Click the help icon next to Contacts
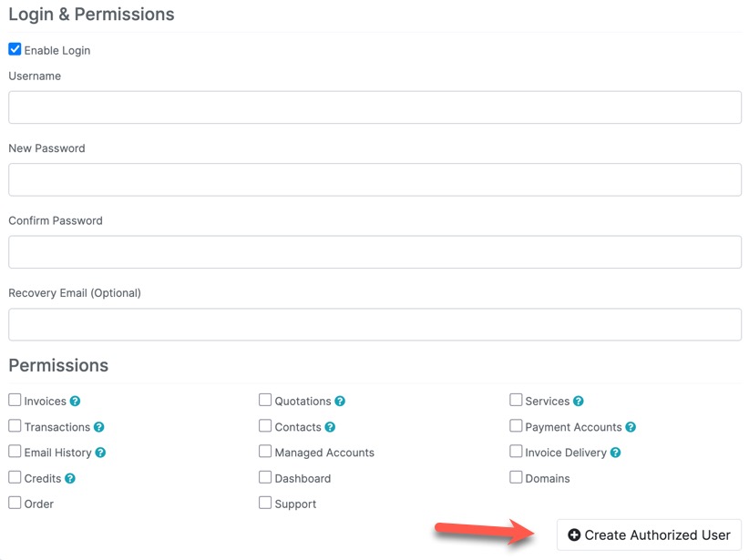The height and width of the screenshot is (560, 749). tap(331, 427)
